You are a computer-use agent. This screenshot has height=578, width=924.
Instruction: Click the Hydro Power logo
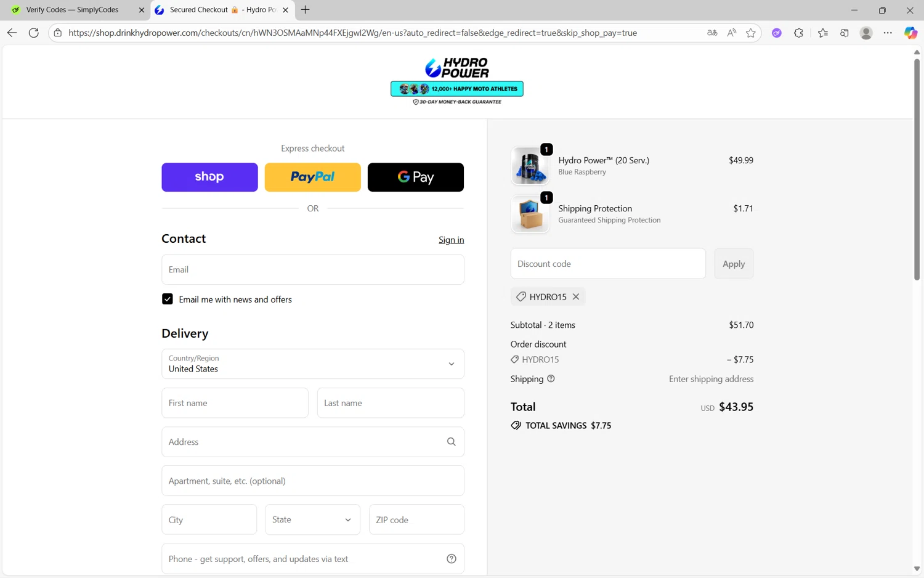(x=457, y=68)
